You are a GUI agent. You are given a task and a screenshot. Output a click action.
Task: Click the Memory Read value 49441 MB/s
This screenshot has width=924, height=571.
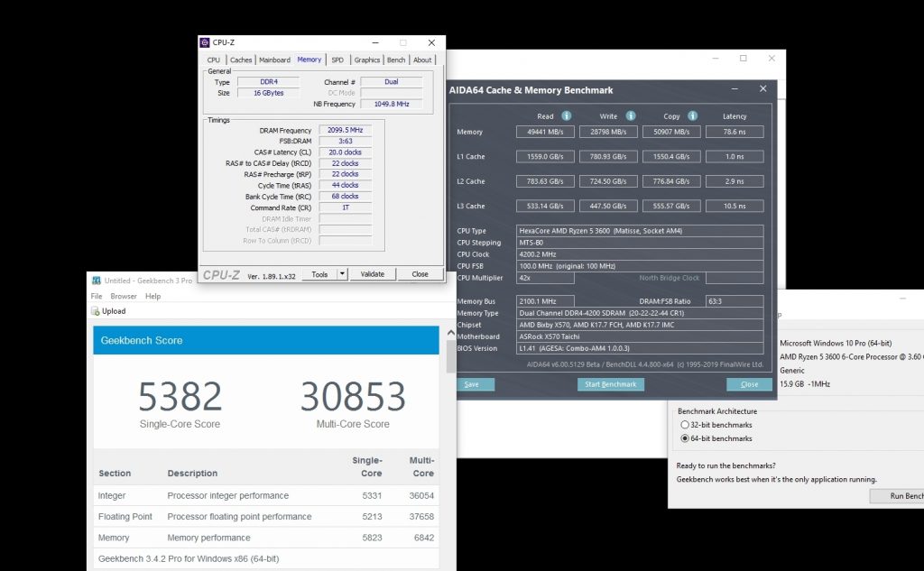point(545,132)
